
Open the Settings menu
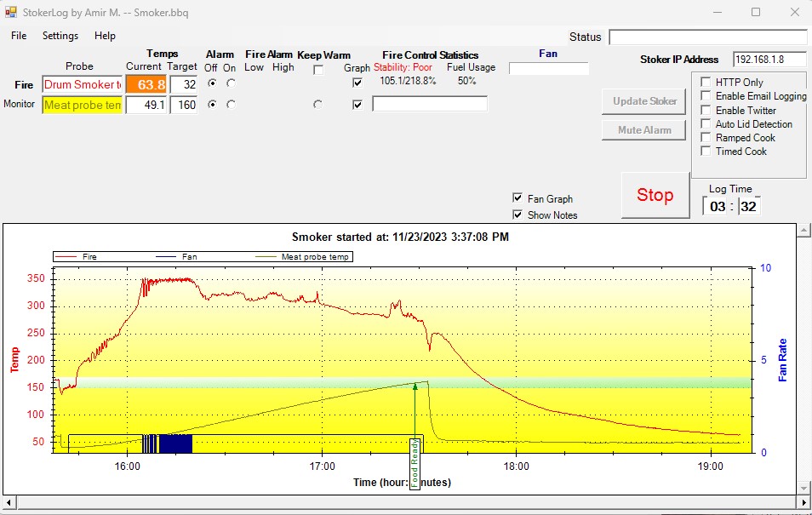[x=60, y=36]
